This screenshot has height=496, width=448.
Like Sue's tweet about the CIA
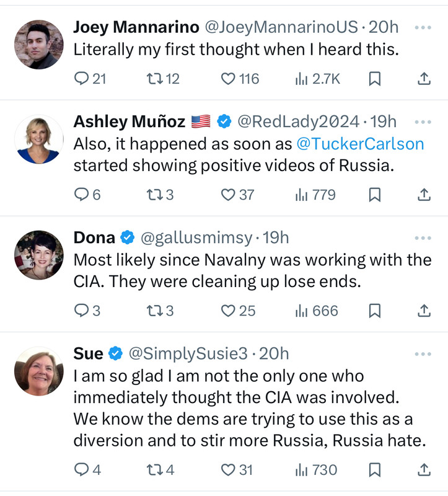[229, 470]
